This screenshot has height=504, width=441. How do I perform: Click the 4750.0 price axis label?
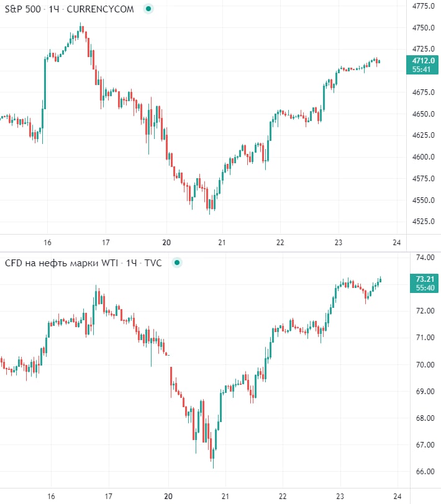(x=424, y=28)
